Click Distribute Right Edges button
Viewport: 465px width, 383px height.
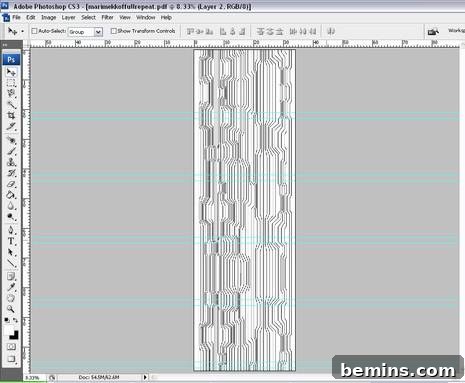coord(313,32)
